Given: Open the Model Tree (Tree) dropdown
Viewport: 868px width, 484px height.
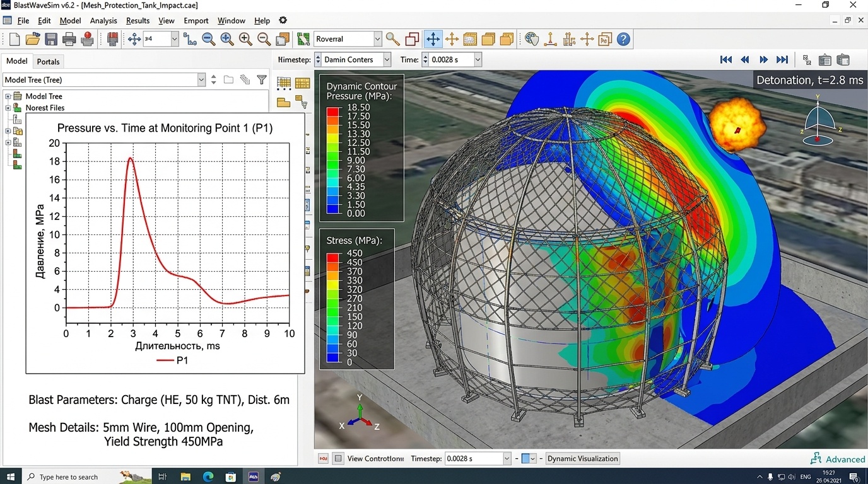Looking at the screenshot, I should point(201,80).
